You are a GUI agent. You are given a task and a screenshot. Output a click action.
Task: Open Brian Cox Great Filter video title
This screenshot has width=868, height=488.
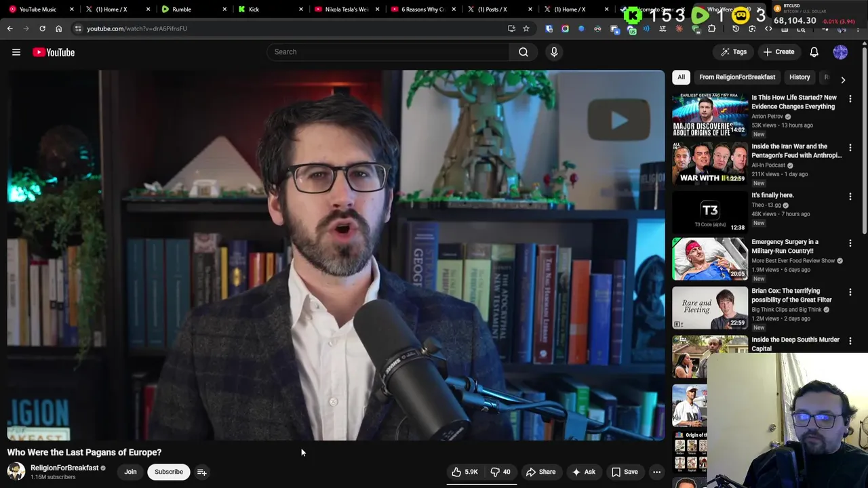(x=791, y=295)
